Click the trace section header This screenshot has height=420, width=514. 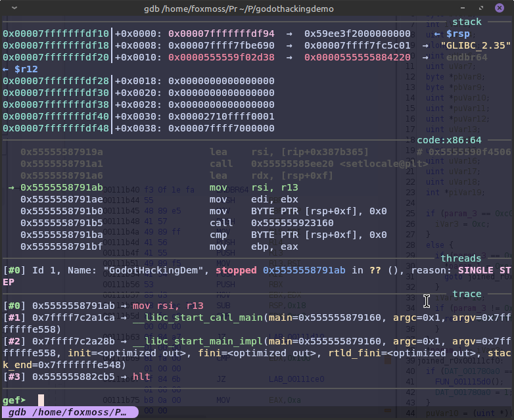click(467, 294)
